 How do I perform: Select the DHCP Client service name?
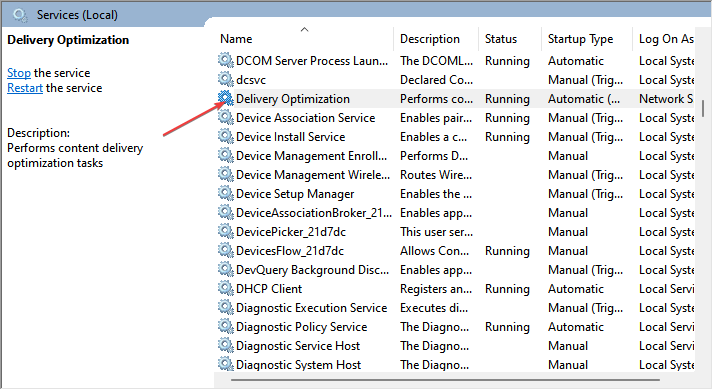coord(269,289)
